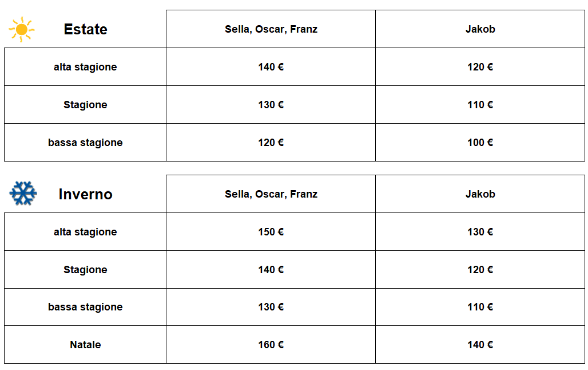Select winter alta stagione row label
The height and width of the screenshot is (370, 588).
pyautogui.click(x=85, y=232)
